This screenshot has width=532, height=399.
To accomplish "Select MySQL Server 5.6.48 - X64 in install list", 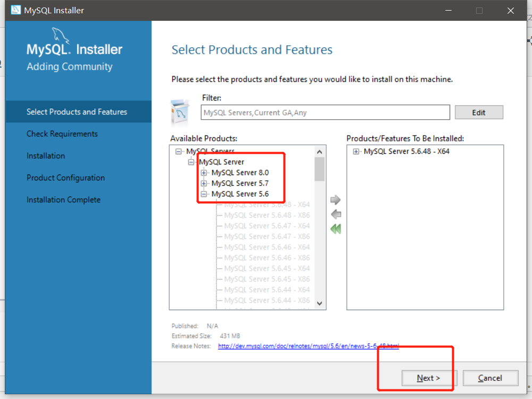I will [x=406, y=152].
